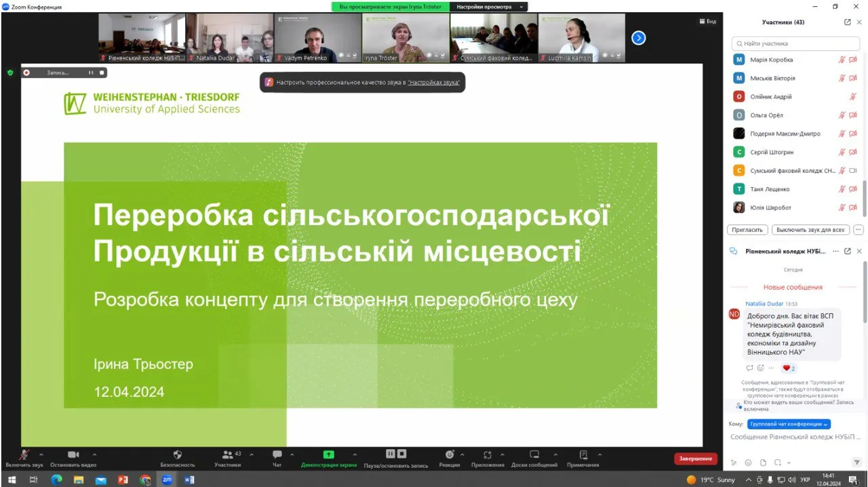The image size is (868, 487).
Task: Open the Whiteboards (Доски сообщений) icon
Action: (x=534, y=455)
